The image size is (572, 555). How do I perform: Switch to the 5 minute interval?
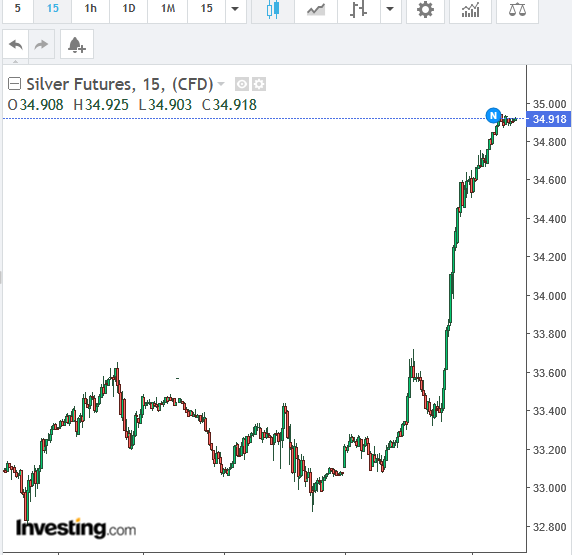(x=18, y=8)
